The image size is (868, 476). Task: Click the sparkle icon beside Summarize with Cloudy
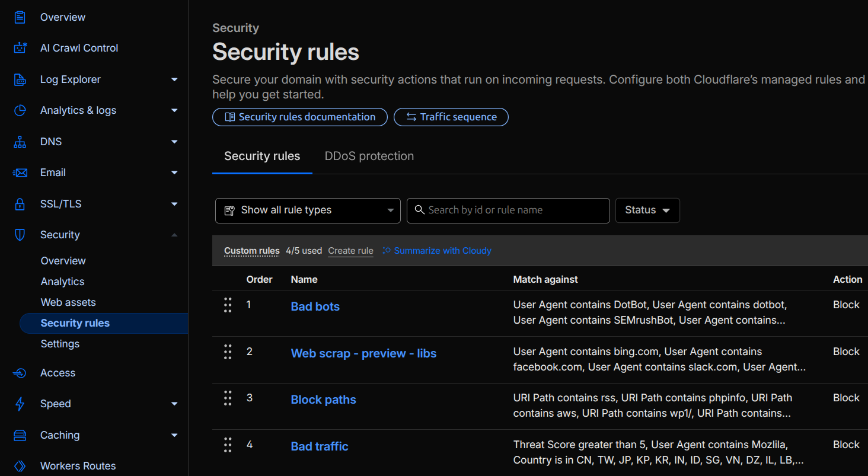click(387, 251)
